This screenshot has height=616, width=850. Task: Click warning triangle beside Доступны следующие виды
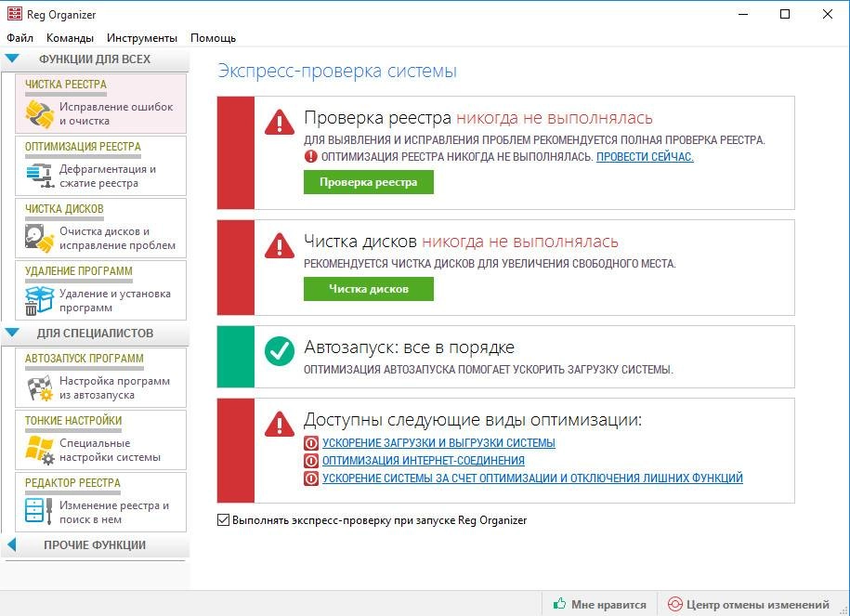pyautogui.click(x=280, y=424)
